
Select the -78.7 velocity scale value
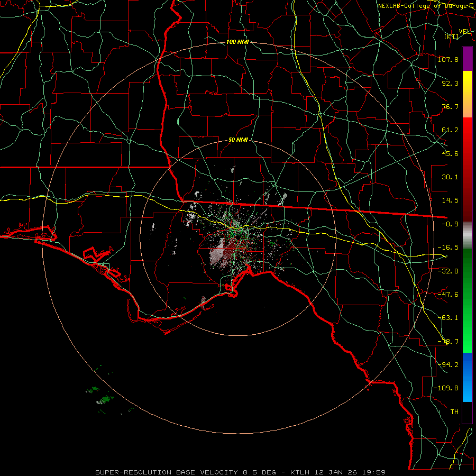pyautogui.click(x=448, y=342)
